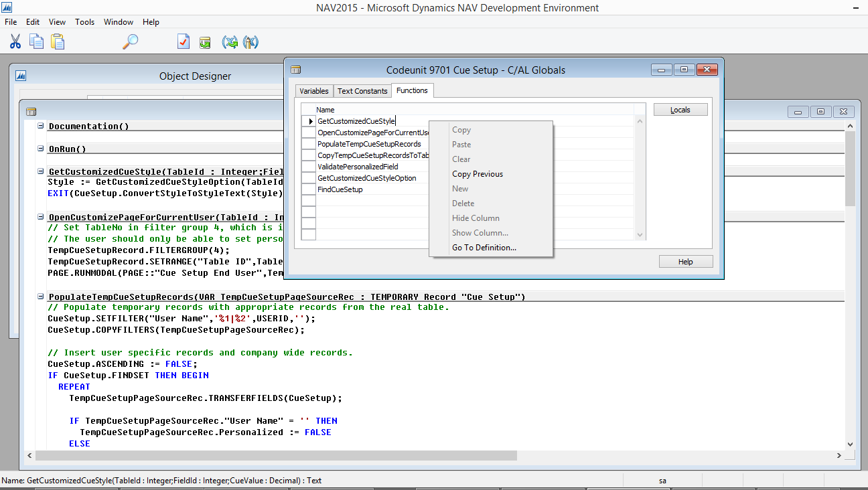
Task: Click the (x) icon with pencil
Action: (250, 42)
